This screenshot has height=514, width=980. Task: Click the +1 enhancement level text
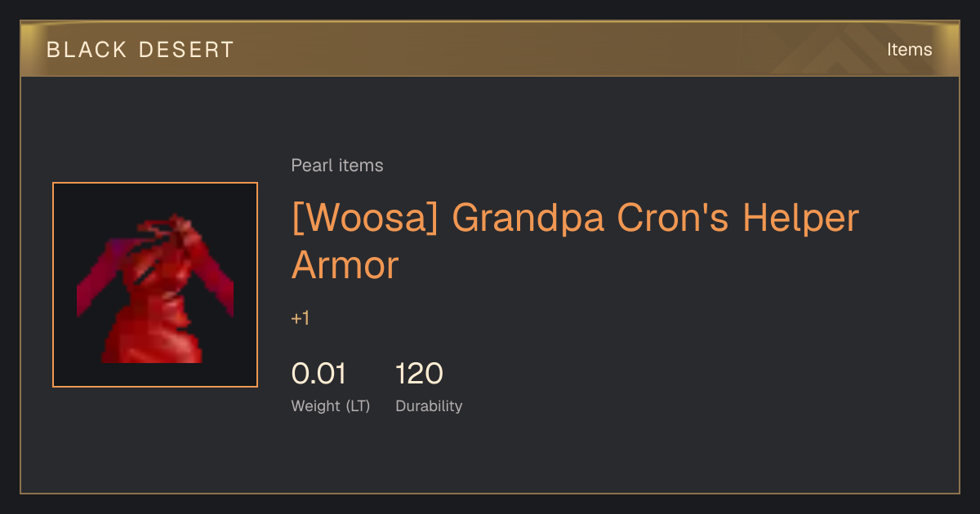[x=301, y=318]
